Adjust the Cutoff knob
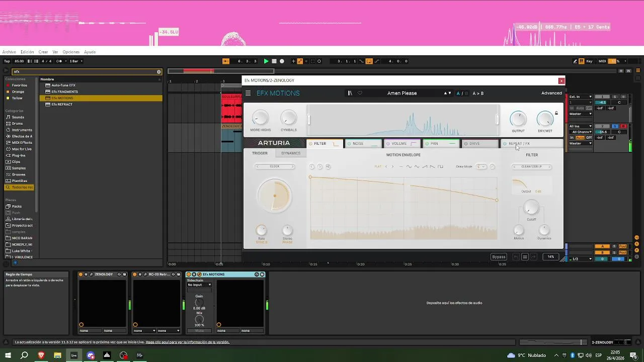The width and height of the screenshot is (644, 362). 531,208
